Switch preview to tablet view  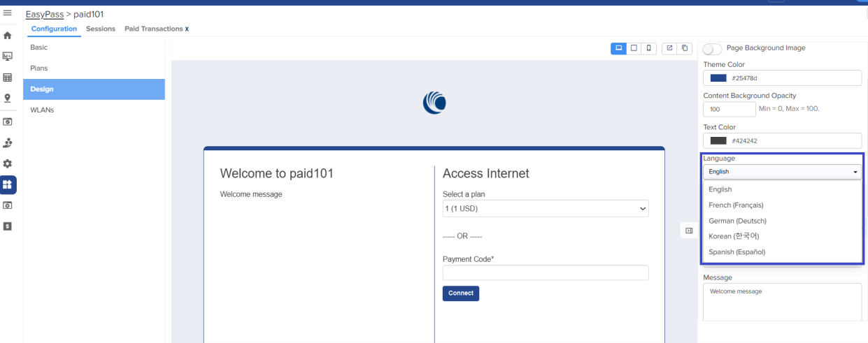634,48
